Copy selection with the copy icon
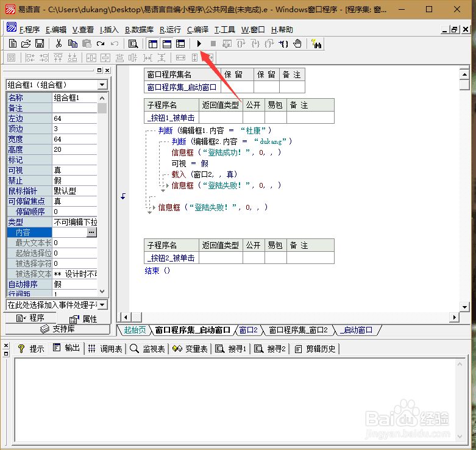 tap(73, 44)
